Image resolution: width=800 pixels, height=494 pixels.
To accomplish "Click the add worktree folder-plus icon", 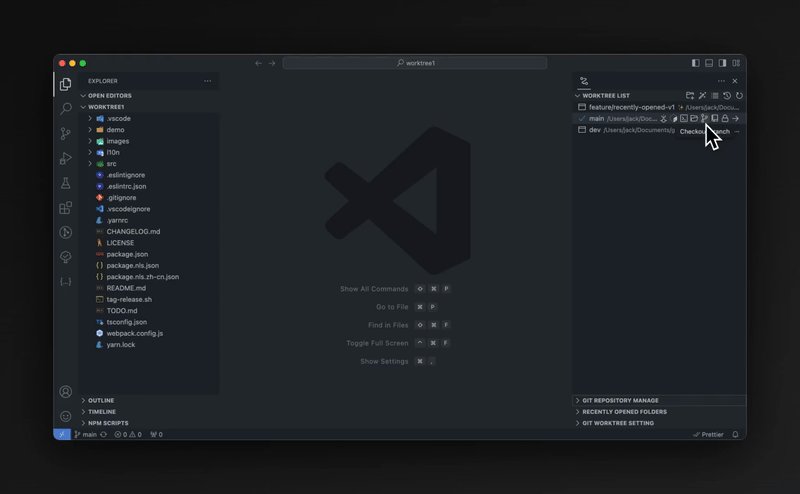I will tap(690, 95).
